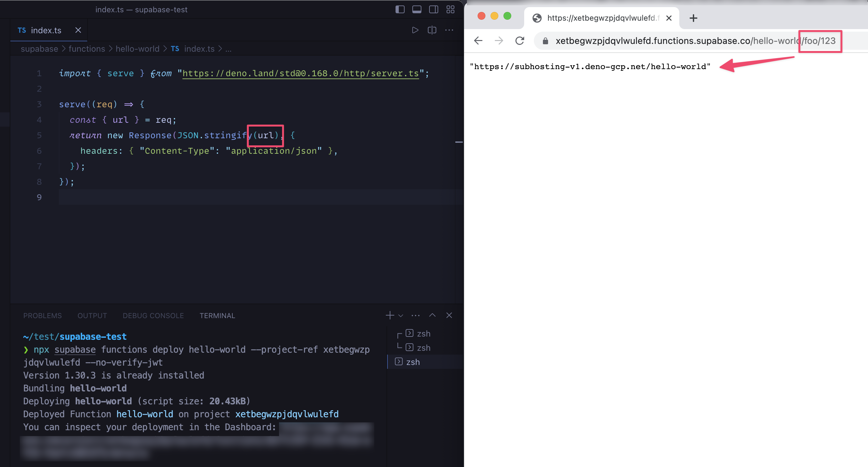Toggle the bottom panel visibility

click(x=417, y=9)
